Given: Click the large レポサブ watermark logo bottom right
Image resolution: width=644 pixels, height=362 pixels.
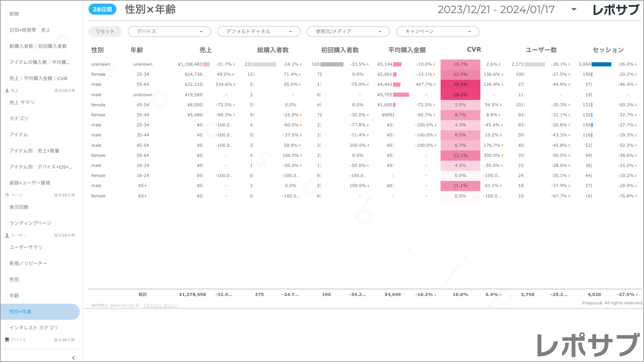Looking at the screenshot, I should point(588,345).
